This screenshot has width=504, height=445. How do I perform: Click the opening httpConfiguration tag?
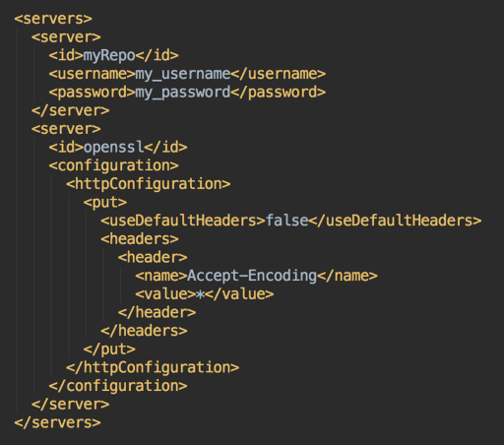click(x=148, y=184)
